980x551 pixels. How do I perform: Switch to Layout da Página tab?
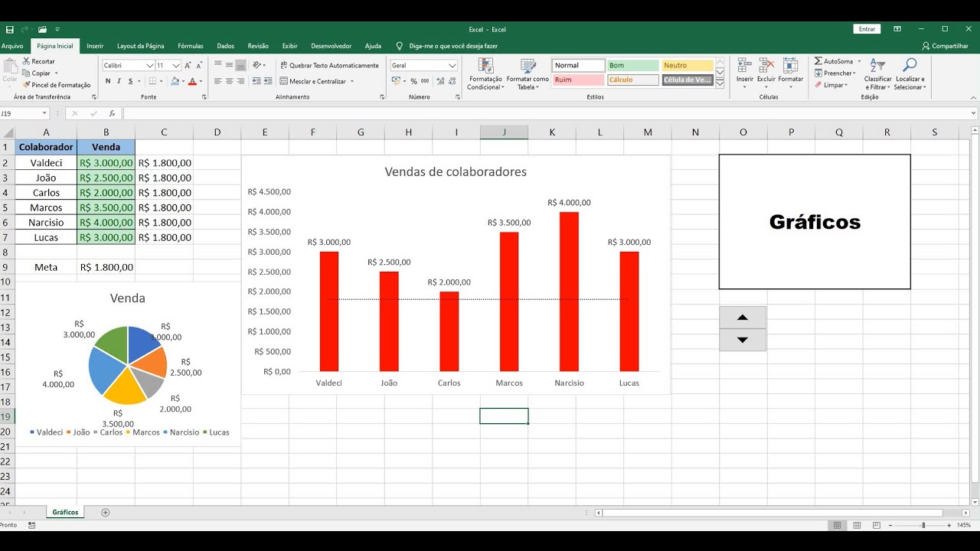click(x=141, y=46)
